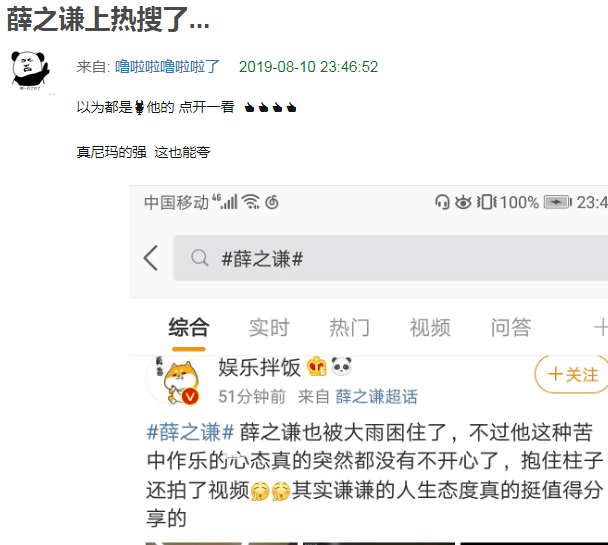The image size is (608, 545).
Task: Open 娱乐拌饭's Shiba avatar with V badge
Action: pyautogui.click(x=173, y=380)
